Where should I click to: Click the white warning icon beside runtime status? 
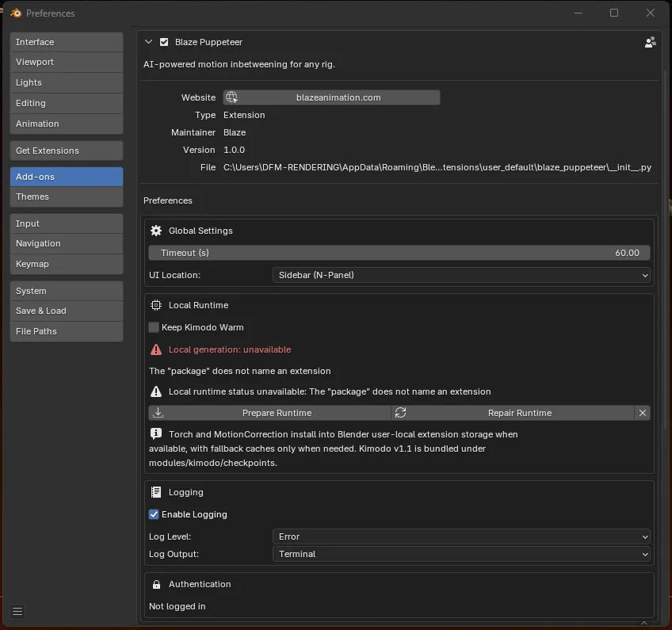point(156,391)
